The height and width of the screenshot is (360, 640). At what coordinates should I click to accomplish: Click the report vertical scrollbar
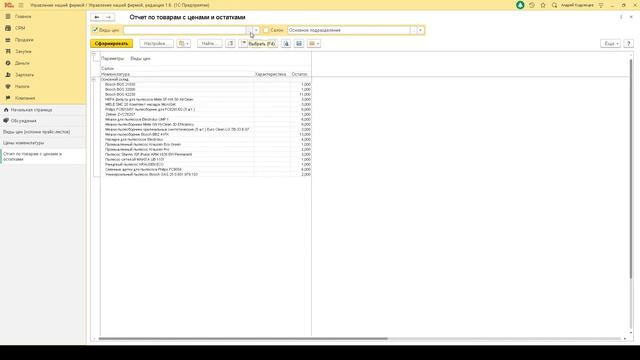coord(631,169)
